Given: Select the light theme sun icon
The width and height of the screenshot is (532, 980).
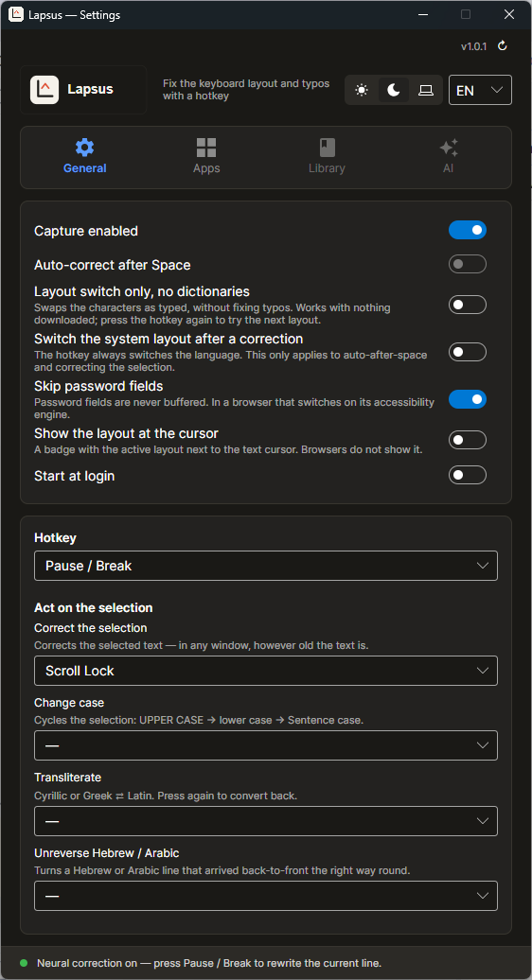Looking at the screenshot, I should tap(362, 90).
